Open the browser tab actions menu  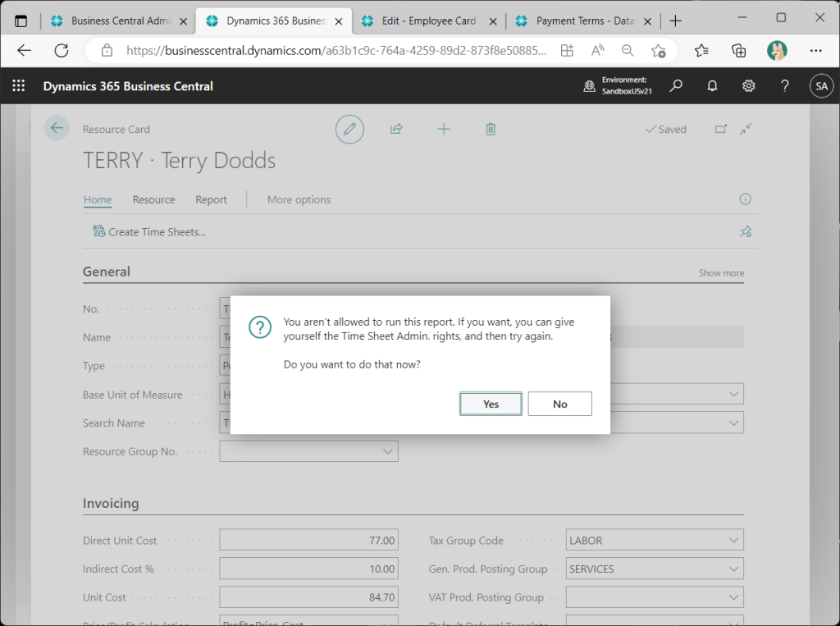coord(21,21)
